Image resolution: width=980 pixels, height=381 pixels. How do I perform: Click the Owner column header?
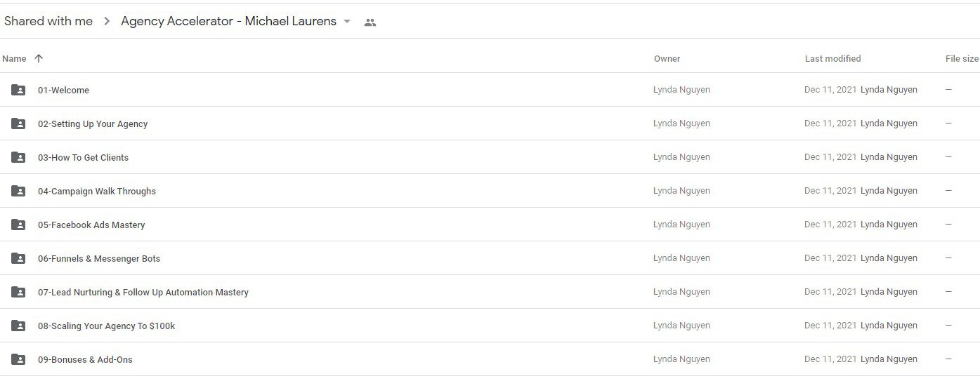(667, 59)
